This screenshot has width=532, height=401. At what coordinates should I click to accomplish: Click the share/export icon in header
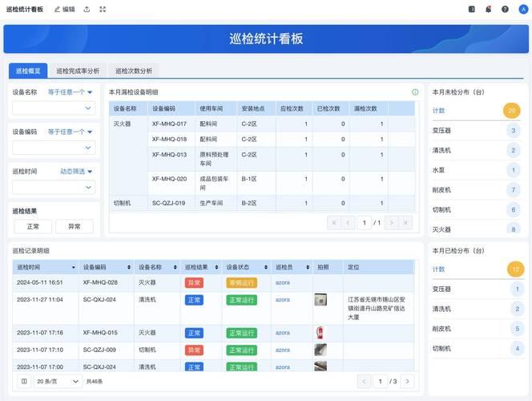[x=87, y=10]
